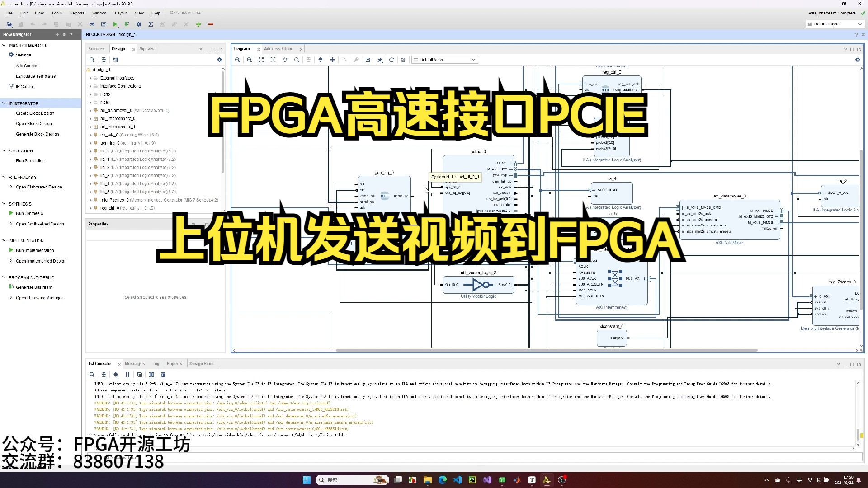Click the diagram search magnifier icon
868x488 pixels.
(297, 60)
